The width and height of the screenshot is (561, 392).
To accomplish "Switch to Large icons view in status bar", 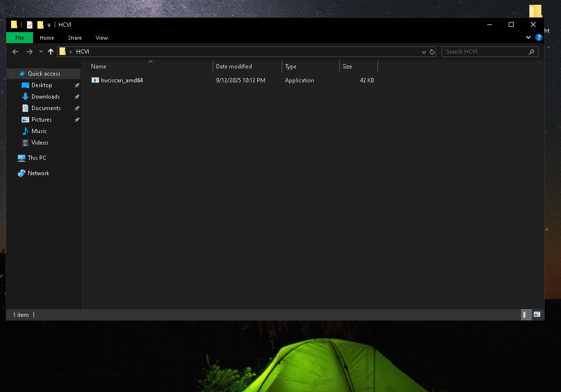I will click(x=537, y=314).
